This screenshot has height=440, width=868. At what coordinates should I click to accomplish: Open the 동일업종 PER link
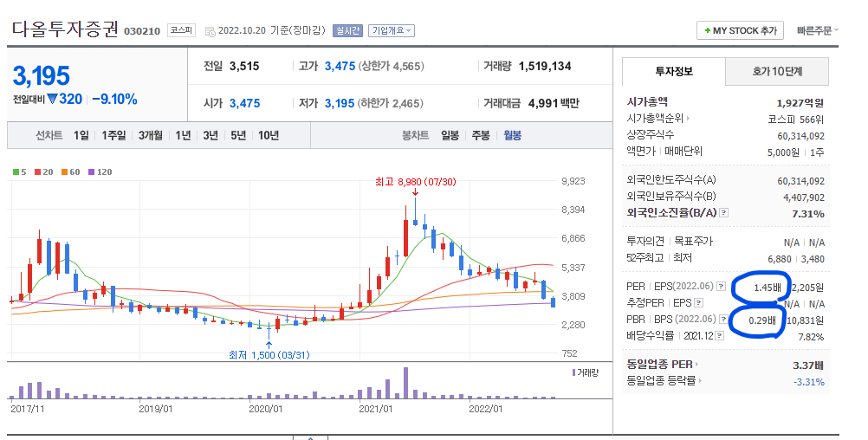pos(662,364)
